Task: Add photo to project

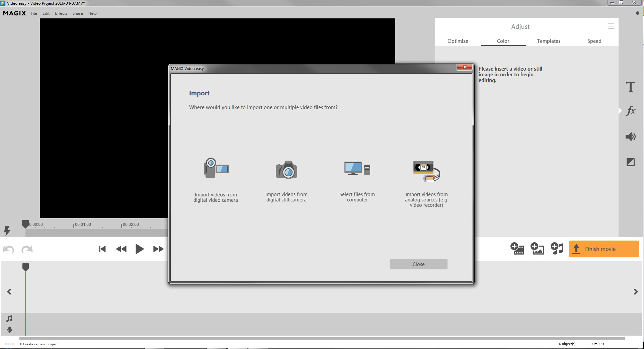Action: [x=537, y=249]
